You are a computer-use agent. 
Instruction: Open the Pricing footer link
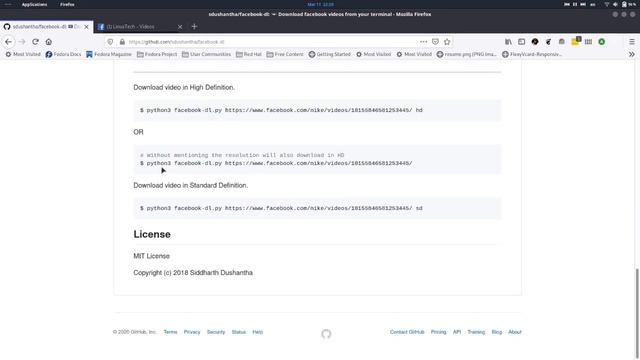click(438, 332)
